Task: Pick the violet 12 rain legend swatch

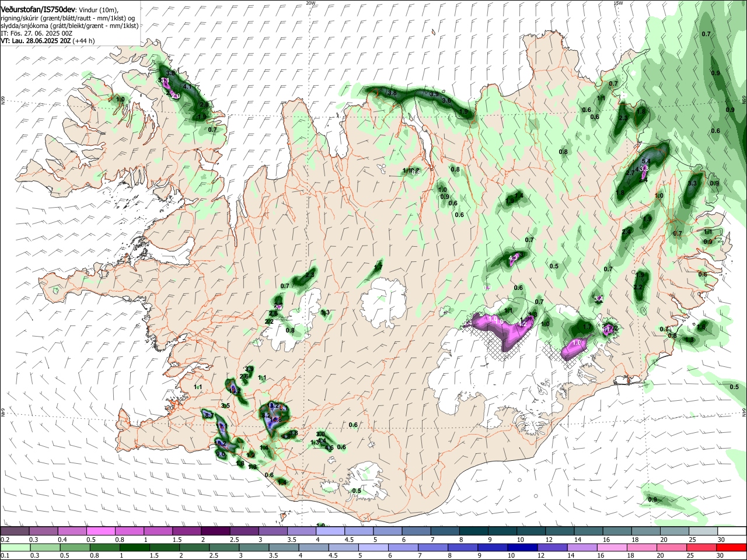Action: tap(551, 548)
